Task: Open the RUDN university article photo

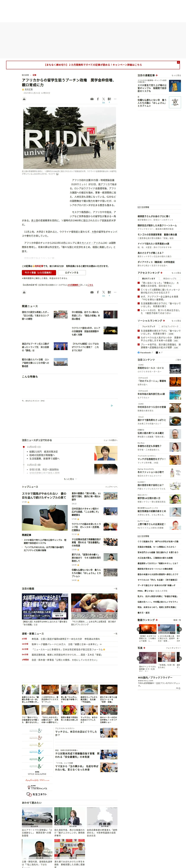Action: click(x=70, y=138)
